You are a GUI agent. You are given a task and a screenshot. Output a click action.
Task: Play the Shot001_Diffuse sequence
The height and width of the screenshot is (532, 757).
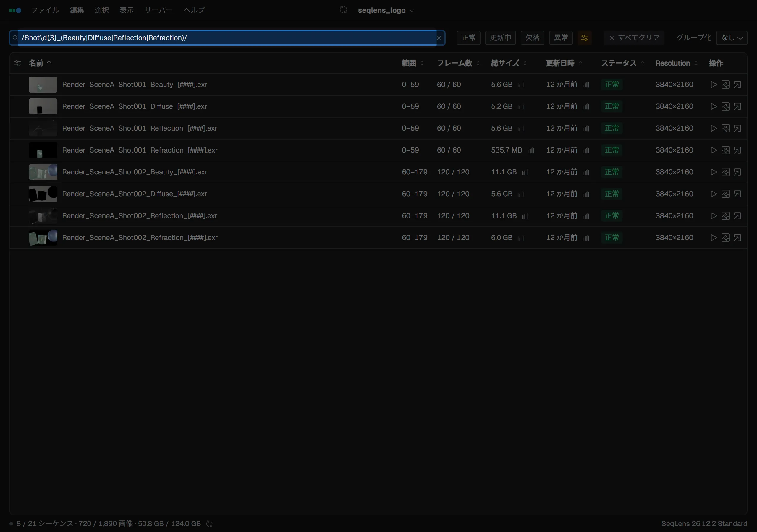click(x=714, y=106)
